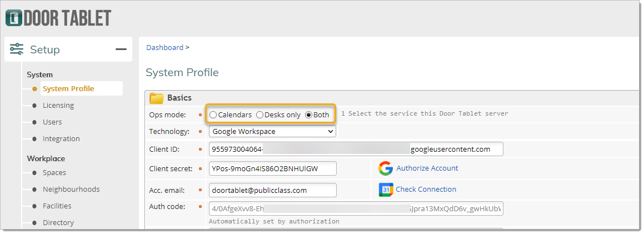This screenshot has height=234, width=644.
Task: Select Calendars ops mode radio
Action: tap(213, 115)
